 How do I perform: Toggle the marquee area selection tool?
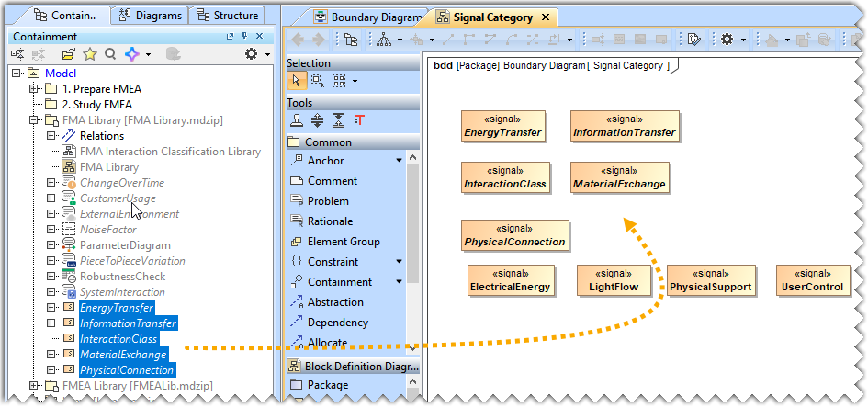tap(317, 81)
